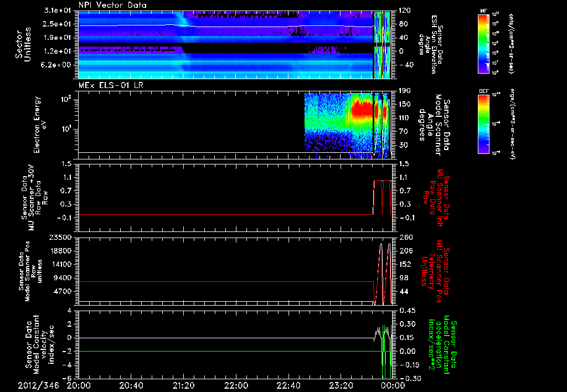Image resolution: width=567 pixels, height=392 pixels.
Task: Click the '10²' electron energy tick value
Action: (66, 100)
